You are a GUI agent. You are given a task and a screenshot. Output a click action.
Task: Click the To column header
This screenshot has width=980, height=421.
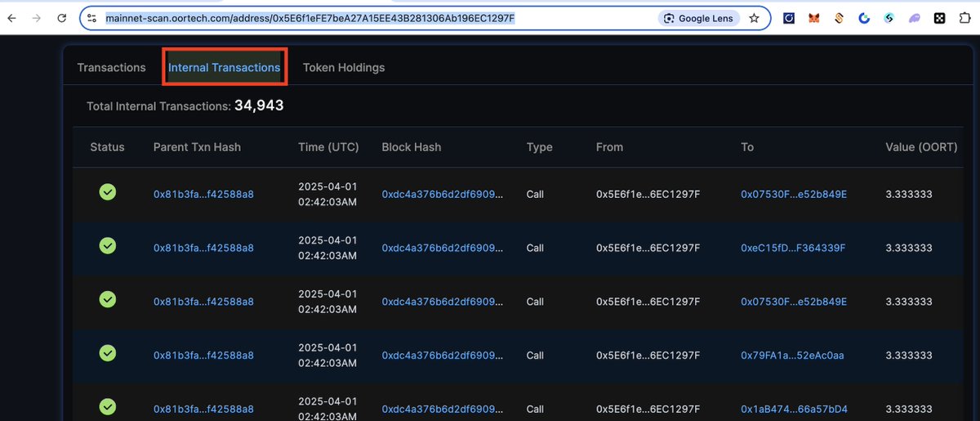click(747, 147)
